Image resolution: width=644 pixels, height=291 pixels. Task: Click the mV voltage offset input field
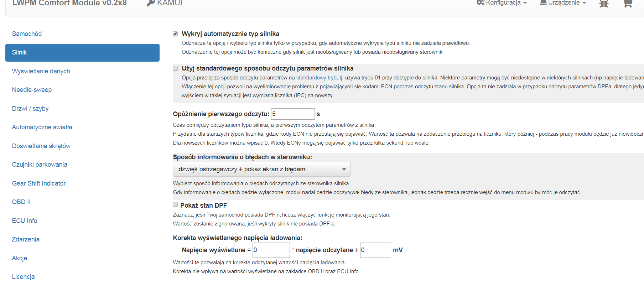click(375, 250)
